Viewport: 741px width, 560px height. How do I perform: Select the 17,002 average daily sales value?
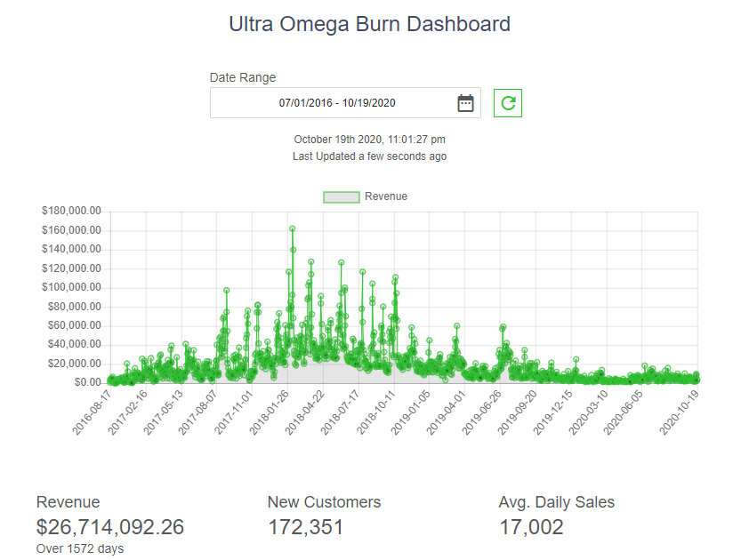(x=531, y=527)
